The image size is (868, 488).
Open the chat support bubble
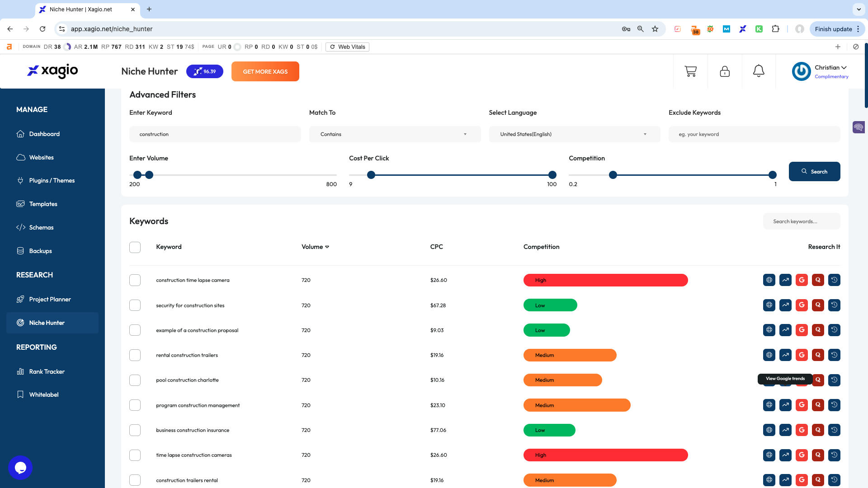(20, 468)
